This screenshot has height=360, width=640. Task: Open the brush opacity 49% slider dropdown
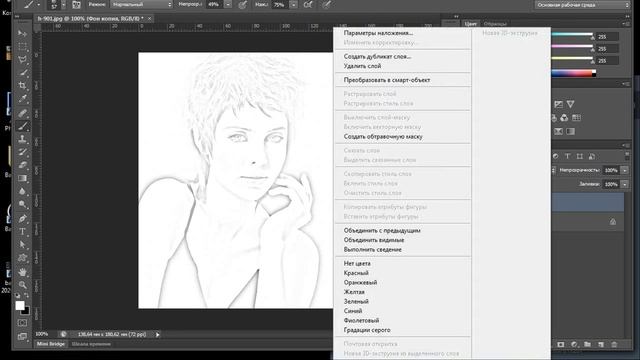pos(228,5)
